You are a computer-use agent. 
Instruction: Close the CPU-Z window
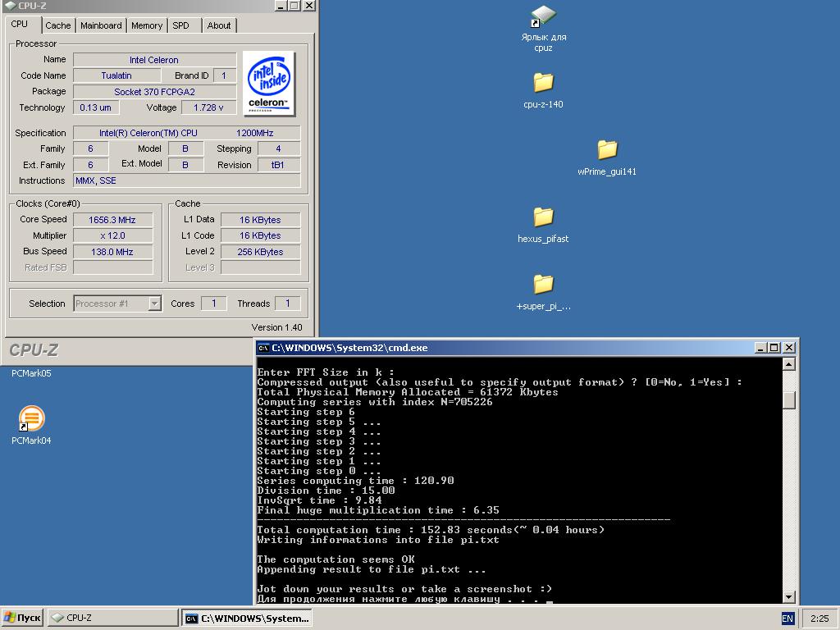coord(309,6)
